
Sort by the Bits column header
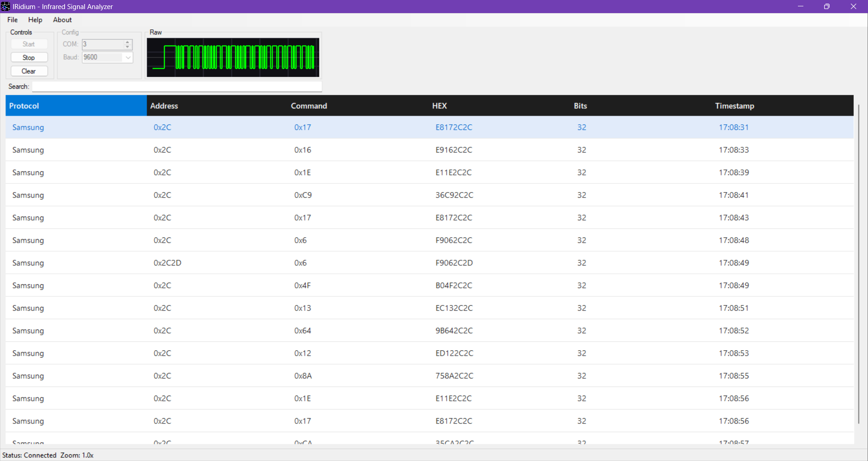pyautogui.click(x=641, y=106)
